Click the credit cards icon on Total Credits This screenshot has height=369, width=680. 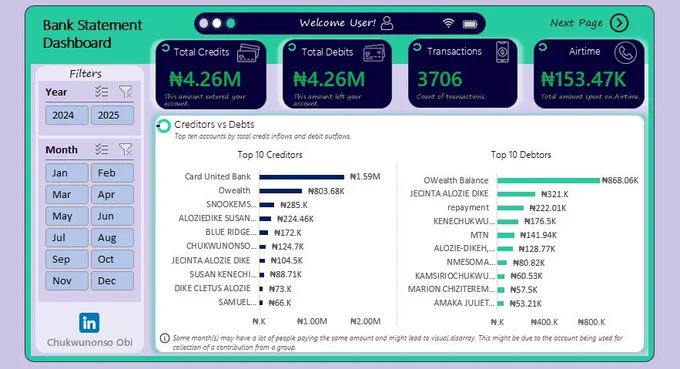248,53
